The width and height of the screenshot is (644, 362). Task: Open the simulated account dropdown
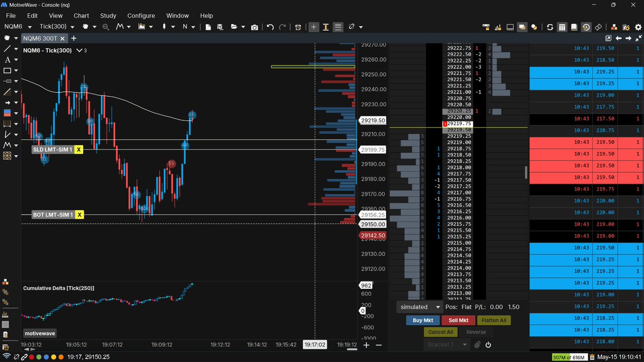point(420,307)
